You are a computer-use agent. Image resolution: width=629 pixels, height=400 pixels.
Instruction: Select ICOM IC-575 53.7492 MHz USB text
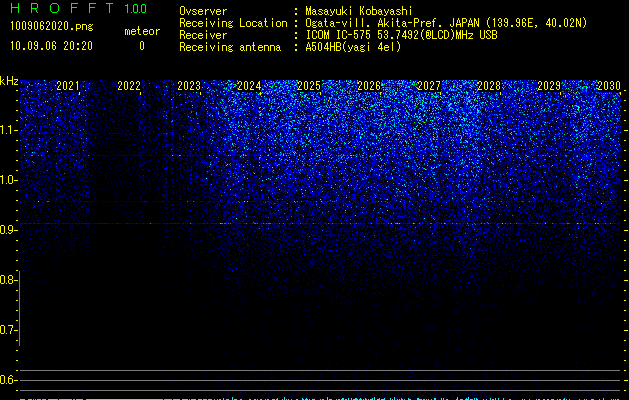[x=402, y=35]
